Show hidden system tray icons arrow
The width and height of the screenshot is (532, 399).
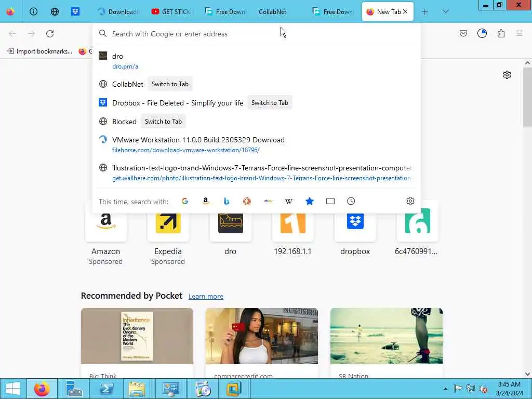pyautogui.click(x=445, y=389)
